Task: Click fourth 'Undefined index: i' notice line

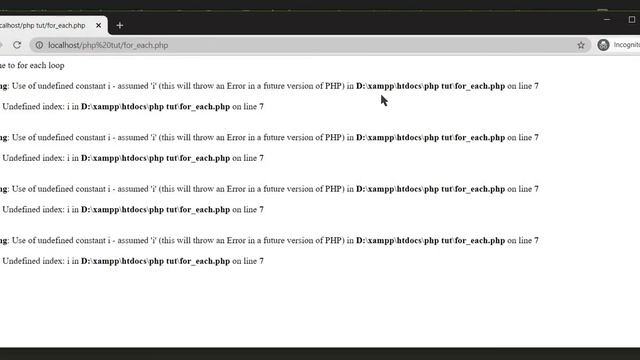Action: coord(132,261)
